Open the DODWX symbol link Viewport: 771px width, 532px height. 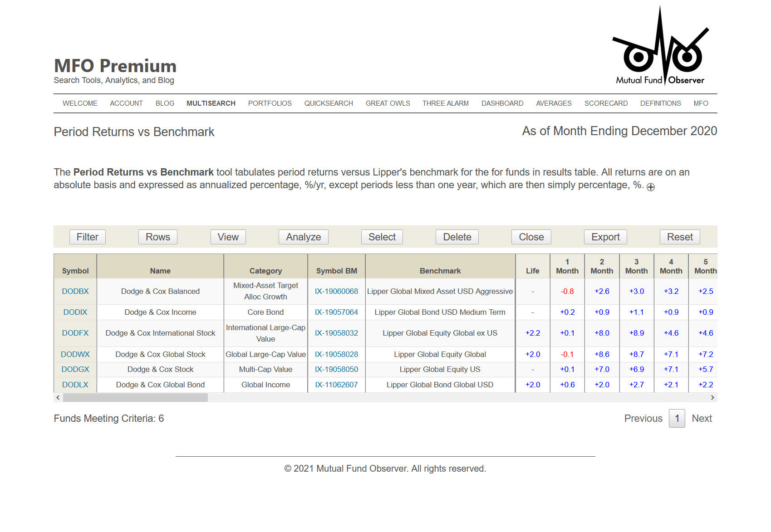click(75, 355)
